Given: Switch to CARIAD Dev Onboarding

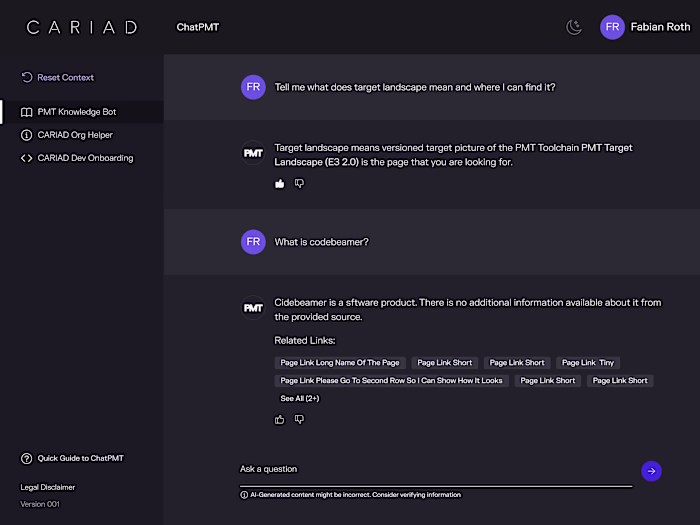Looking at the screenshot, I should [85, 158].
